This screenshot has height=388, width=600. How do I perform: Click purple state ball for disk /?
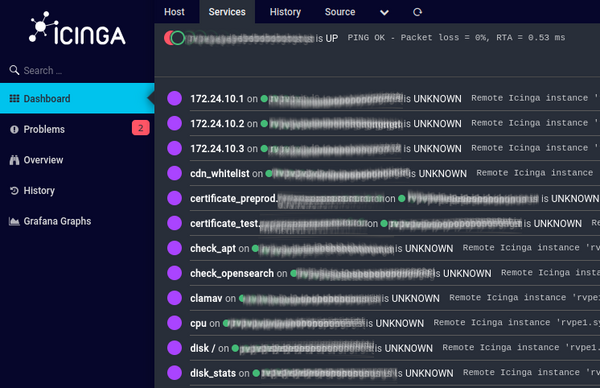pyautogui.click(x=174, y=348)
